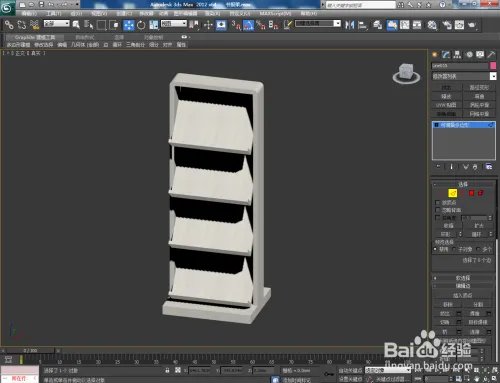This screenshot has height=383, width=500.
Task: Toggle the Ignore Backfacing checkbox
Action: 438,210
